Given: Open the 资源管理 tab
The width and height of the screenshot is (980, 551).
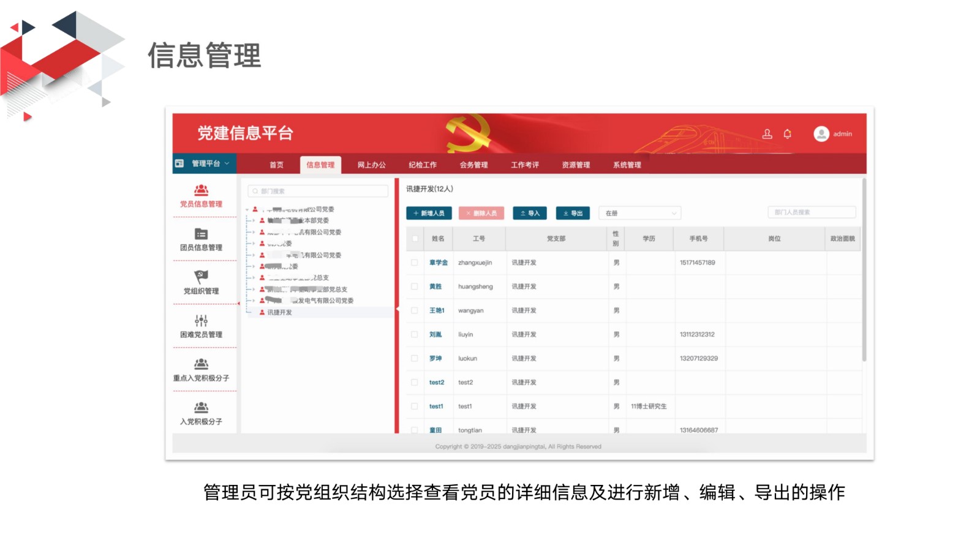Looking at the screenshot, I should 576,165.
